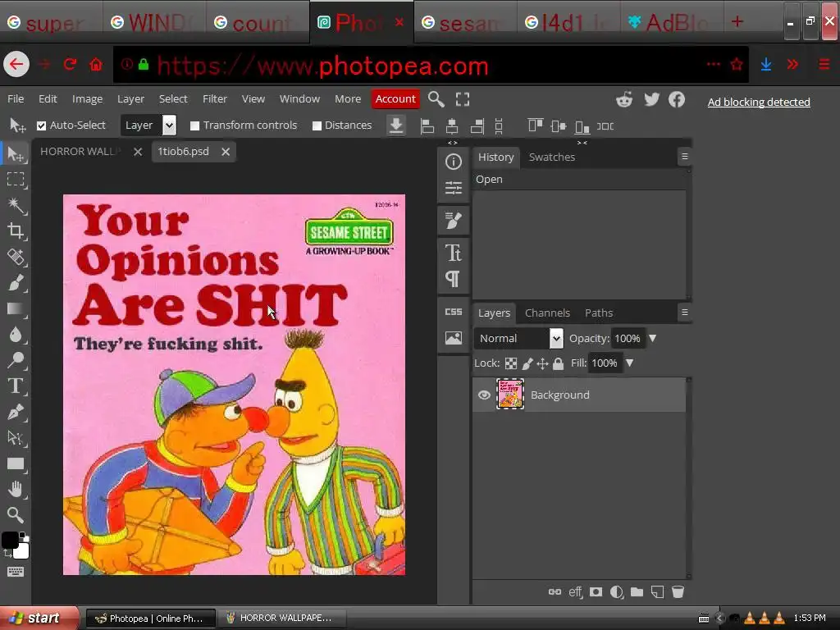Click the Twitter icon

(x=651, y=99)
